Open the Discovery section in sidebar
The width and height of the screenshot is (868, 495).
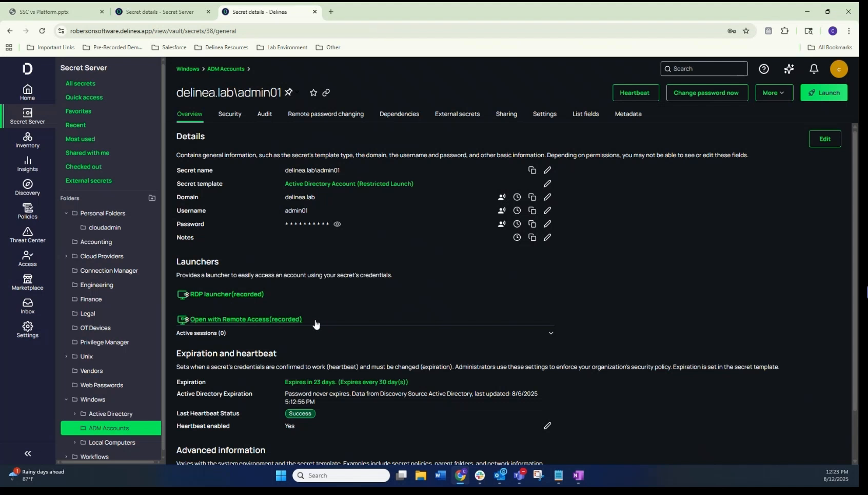pos(27,187)
